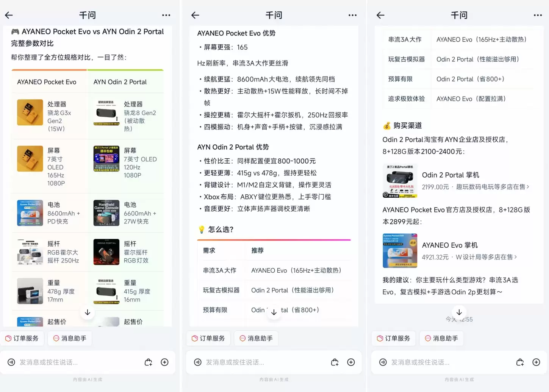Tap the right screen's scroll-down arrow button
Viewport: 549px width, 392px height.
459,312
